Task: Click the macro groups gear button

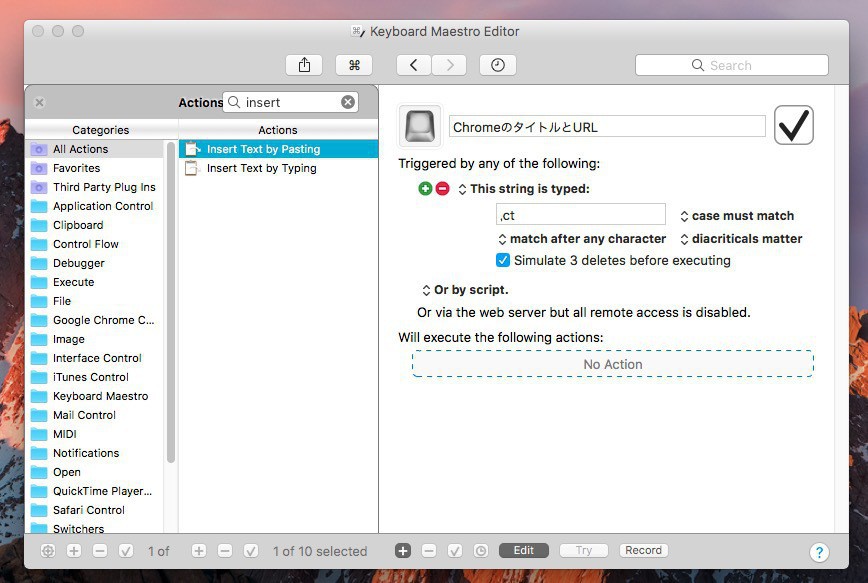Action: click(48, 551)
